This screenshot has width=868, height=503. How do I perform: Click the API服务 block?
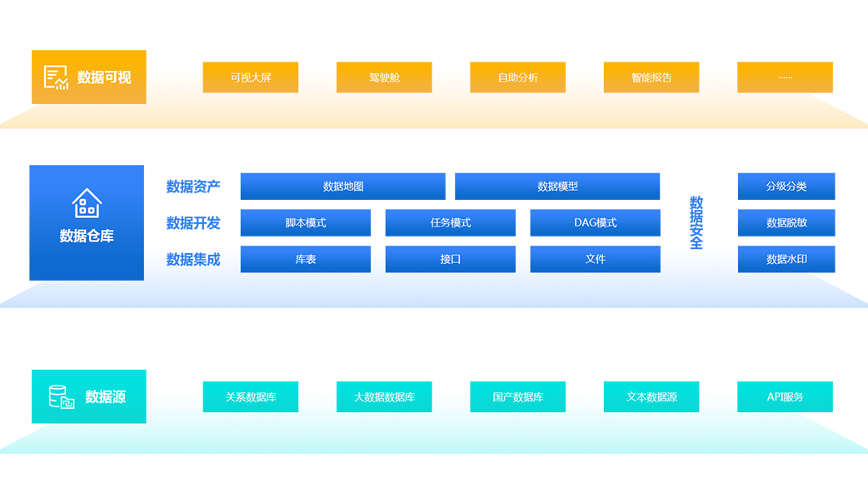coord(785,397)
